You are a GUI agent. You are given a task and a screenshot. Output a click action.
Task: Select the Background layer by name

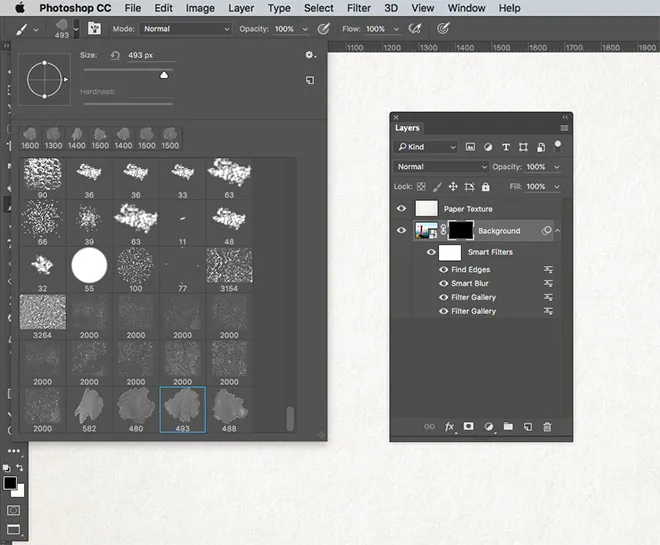[x=499, y=231]
